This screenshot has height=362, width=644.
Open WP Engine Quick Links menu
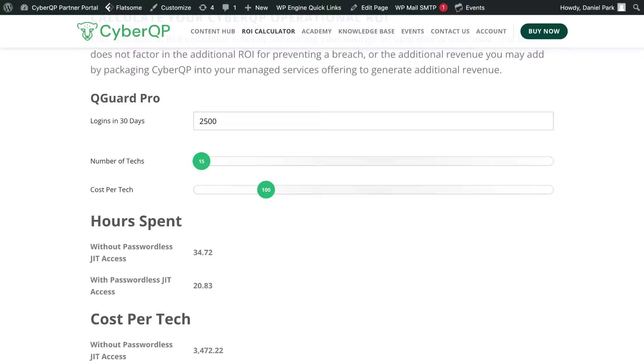coord(309,7)
